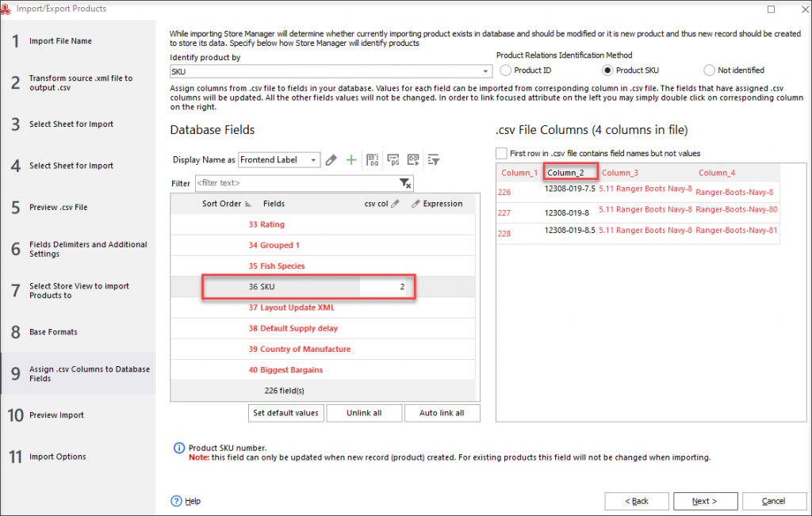The height and width of the screenshot is (516, 812).
Task: Click the filter list icon at toolbar end
Action: pos(434,160)
